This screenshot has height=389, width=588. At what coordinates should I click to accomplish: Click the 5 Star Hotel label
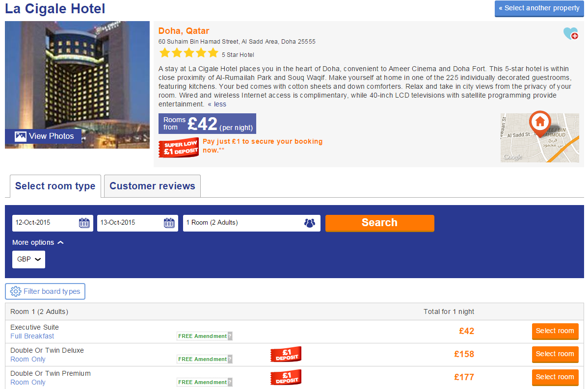pos(238,55)
